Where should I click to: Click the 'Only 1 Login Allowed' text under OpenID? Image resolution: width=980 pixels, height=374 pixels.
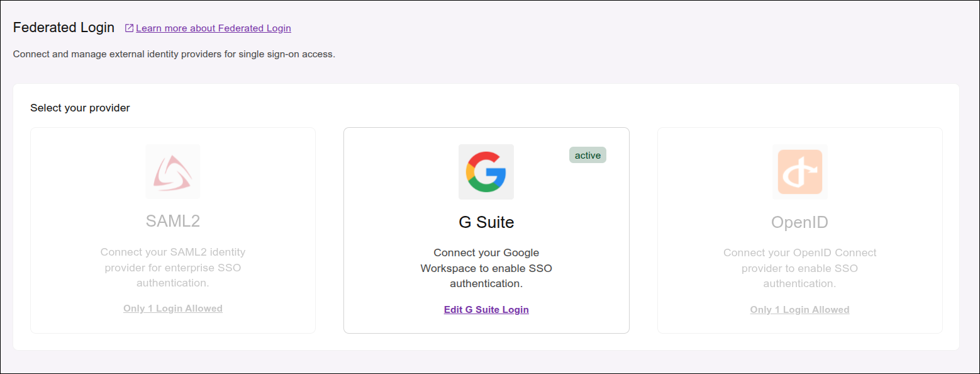pos(799,309)
